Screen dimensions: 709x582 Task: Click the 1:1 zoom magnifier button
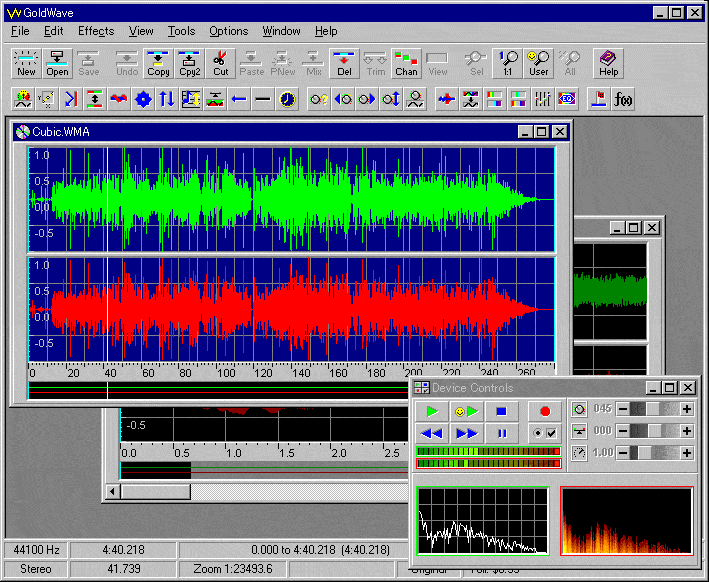click(x=507, y=63)
